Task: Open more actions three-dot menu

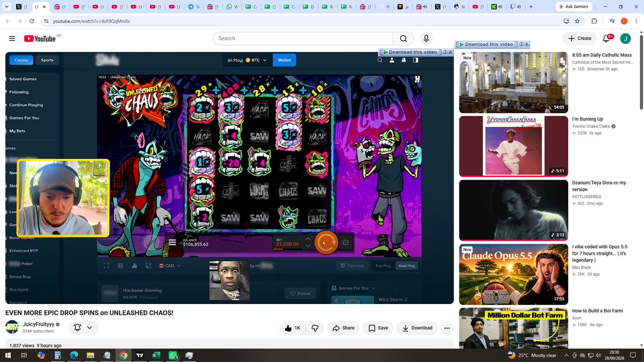Action: click(447, 328)
